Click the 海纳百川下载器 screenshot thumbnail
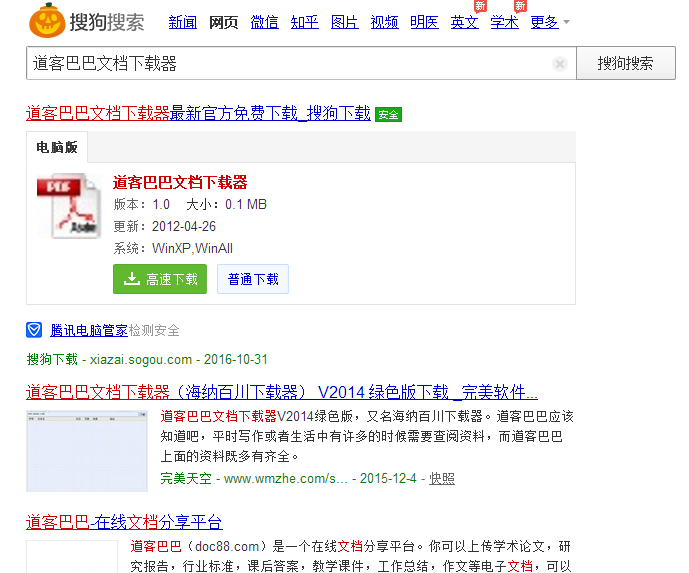The width and height of the screenshot is (689, 573). click(87, 451)
